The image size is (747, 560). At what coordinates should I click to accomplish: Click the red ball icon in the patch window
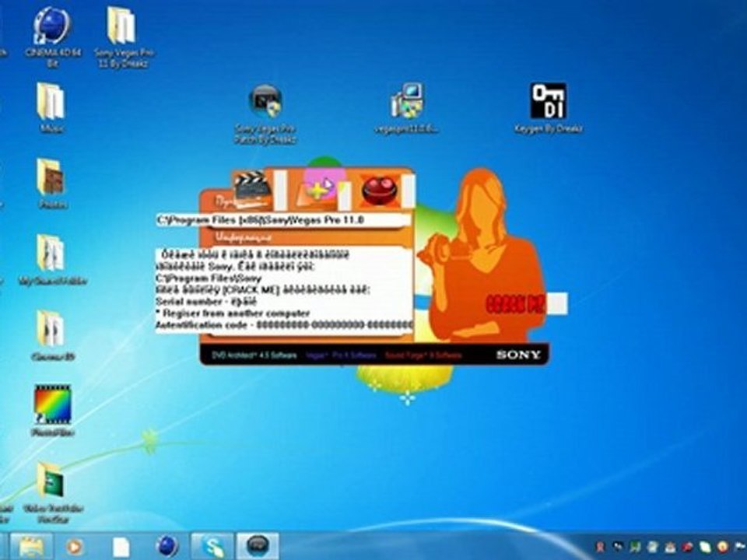pyautogui.click(x=379, y=191)
